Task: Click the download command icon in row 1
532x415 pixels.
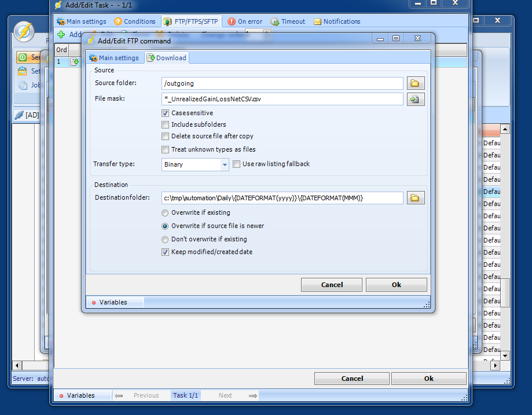Action: point(75,61)
